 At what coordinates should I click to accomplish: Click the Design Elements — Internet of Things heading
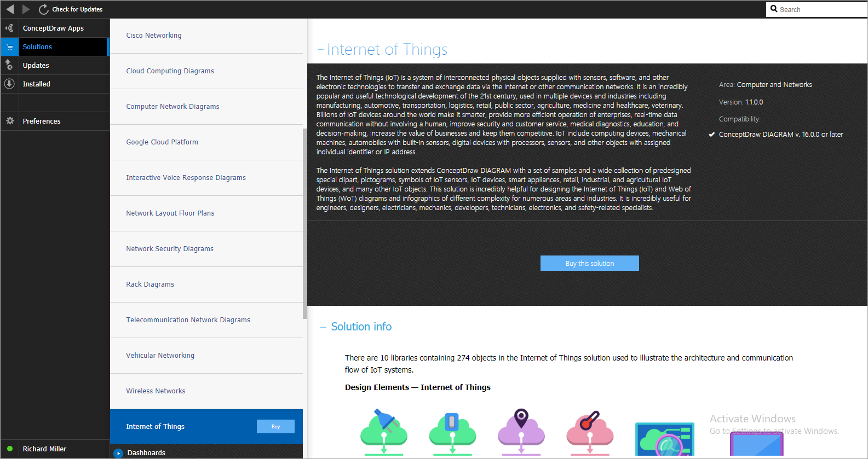pos(418,387)
